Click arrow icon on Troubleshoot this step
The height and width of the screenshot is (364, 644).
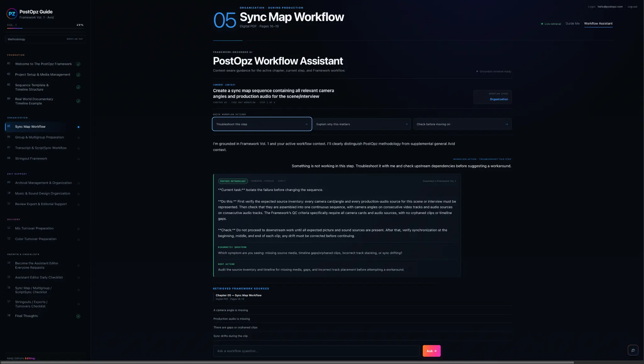(306, 124)
